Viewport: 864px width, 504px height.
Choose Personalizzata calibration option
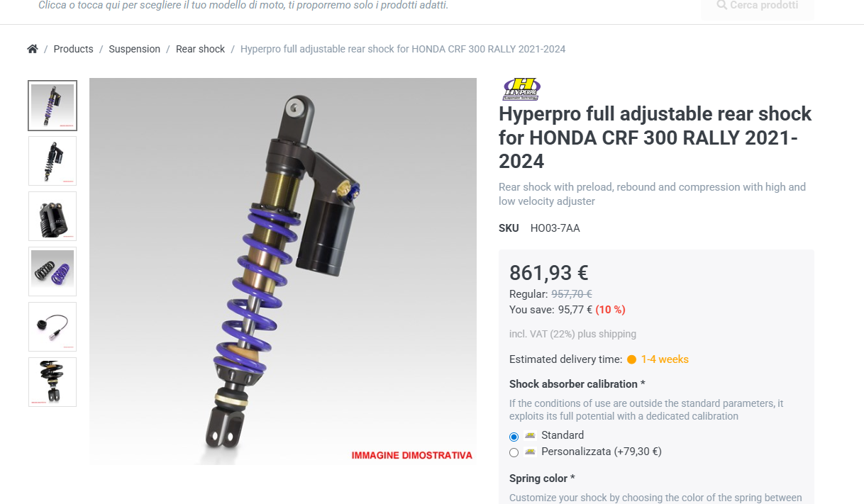(x=514, y=452)
